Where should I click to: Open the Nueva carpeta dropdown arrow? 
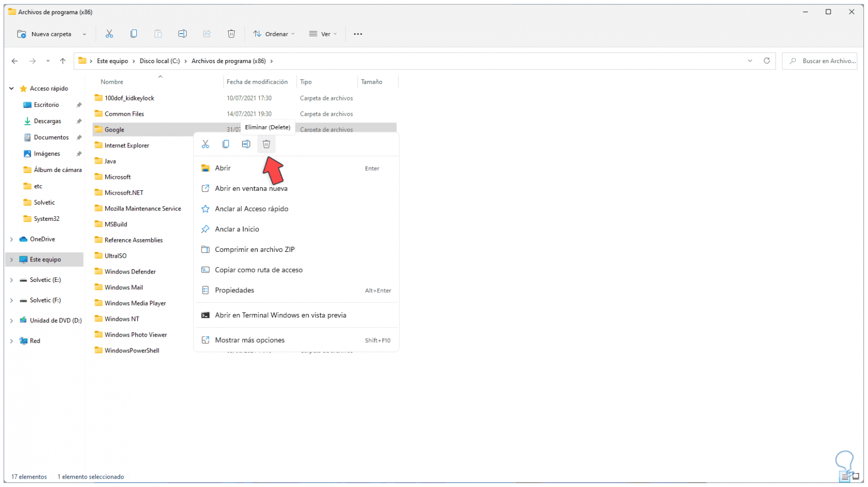pyautogui.click(x=84, y=34)
